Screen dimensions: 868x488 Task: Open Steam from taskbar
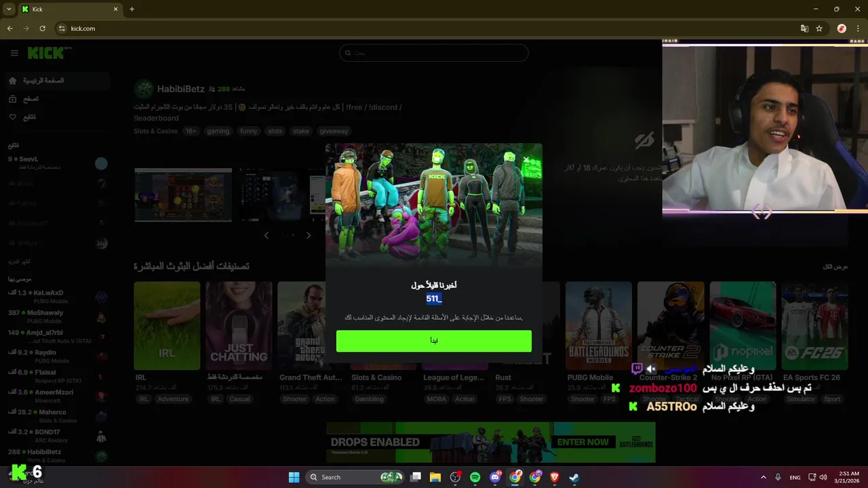click(x=574, y=477)
